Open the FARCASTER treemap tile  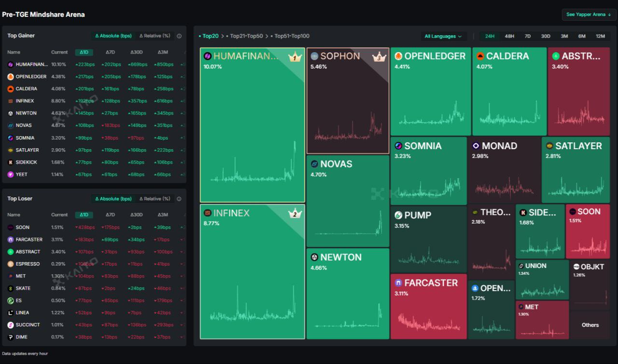(429, 307)
